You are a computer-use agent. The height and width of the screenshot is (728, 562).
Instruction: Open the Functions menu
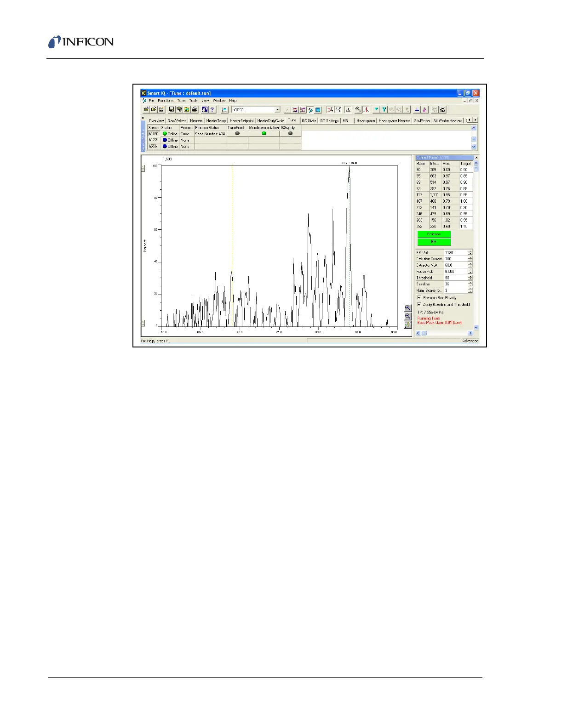point(166,101)
